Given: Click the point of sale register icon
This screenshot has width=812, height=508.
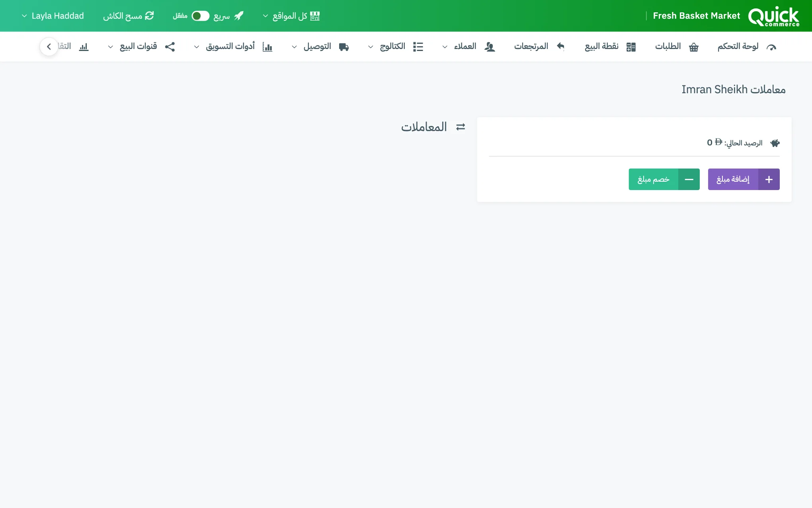Looking at the screenshot, I should pyautogui.click(x=631, y=47).
